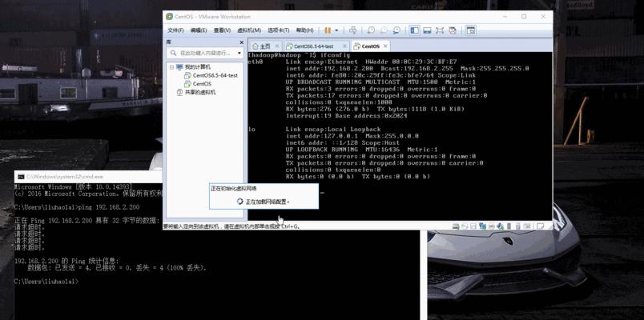The width and height of the screenshot is (644, 320).
Task: Open the 文件(F) menu
Action: (x=175, y=30)
